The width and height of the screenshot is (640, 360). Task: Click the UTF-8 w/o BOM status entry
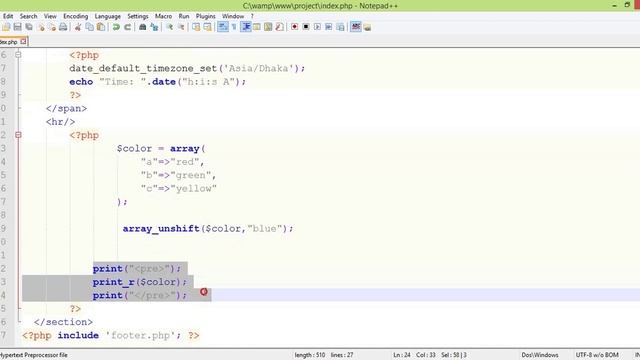click(597, 355)
